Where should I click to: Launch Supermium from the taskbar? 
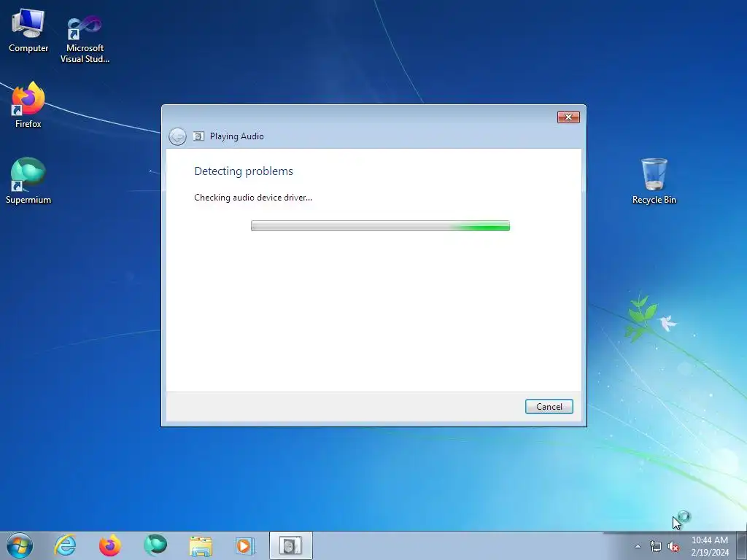pos(155,545)
